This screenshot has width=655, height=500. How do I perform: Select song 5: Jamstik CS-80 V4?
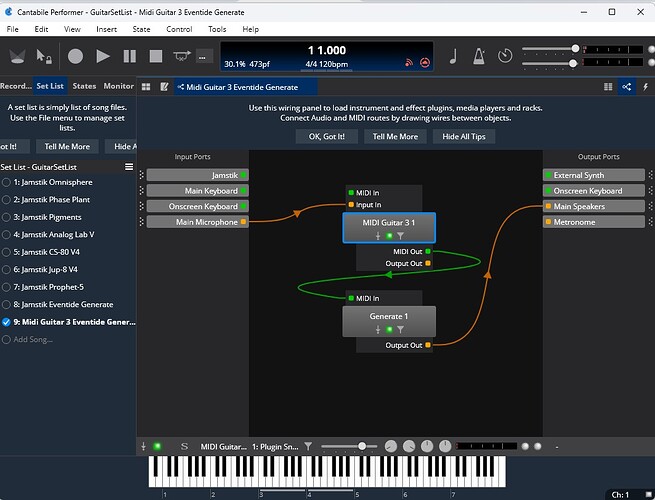click(x=68, y=252)
